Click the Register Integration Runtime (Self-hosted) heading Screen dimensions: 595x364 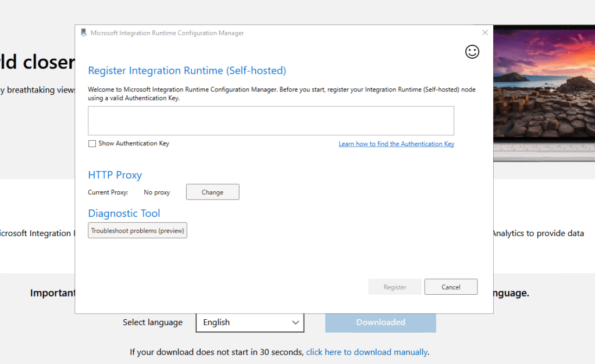point(187,71)
